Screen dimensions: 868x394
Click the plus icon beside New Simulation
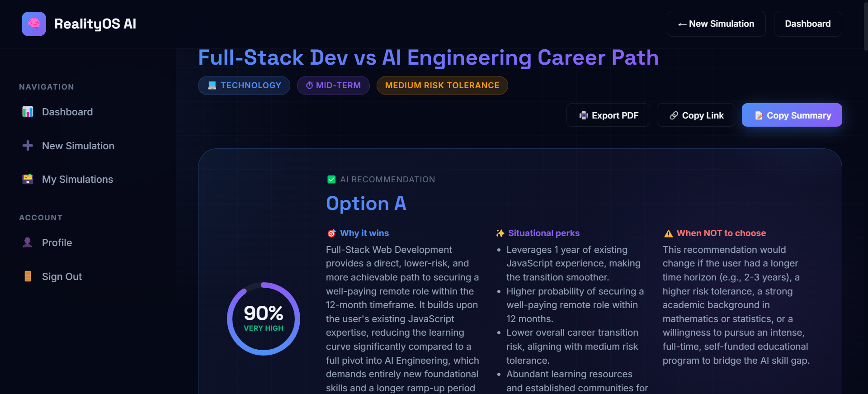click(28, 146)
